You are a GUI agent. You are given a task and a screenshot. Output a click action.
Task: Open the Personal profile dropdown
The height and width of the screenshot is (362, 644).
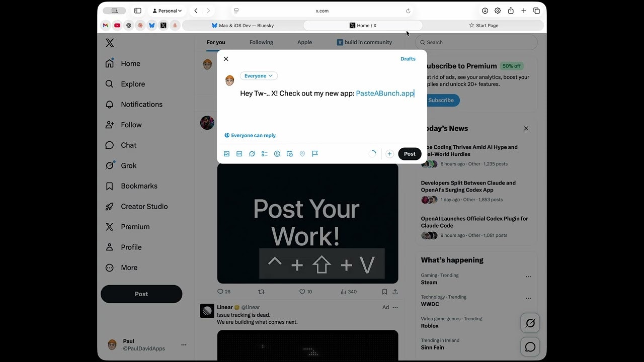click(x=167, y=10)
